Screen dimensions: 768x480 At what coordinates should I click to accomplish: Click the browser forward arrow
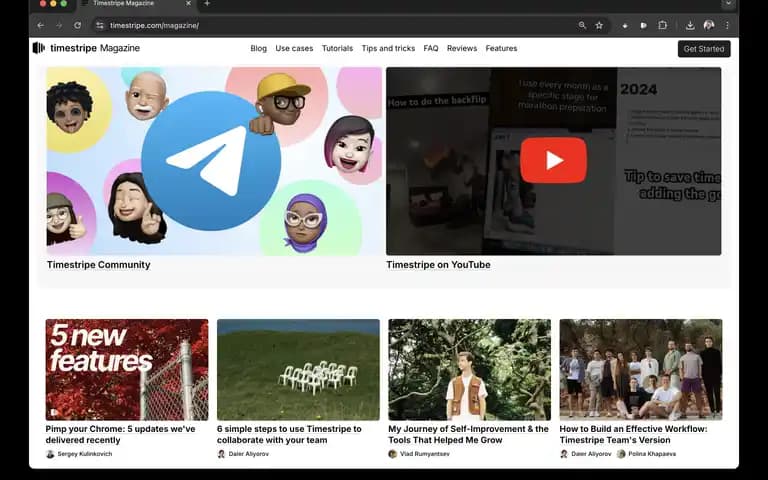pyautogui.click(x=59, y=25)
